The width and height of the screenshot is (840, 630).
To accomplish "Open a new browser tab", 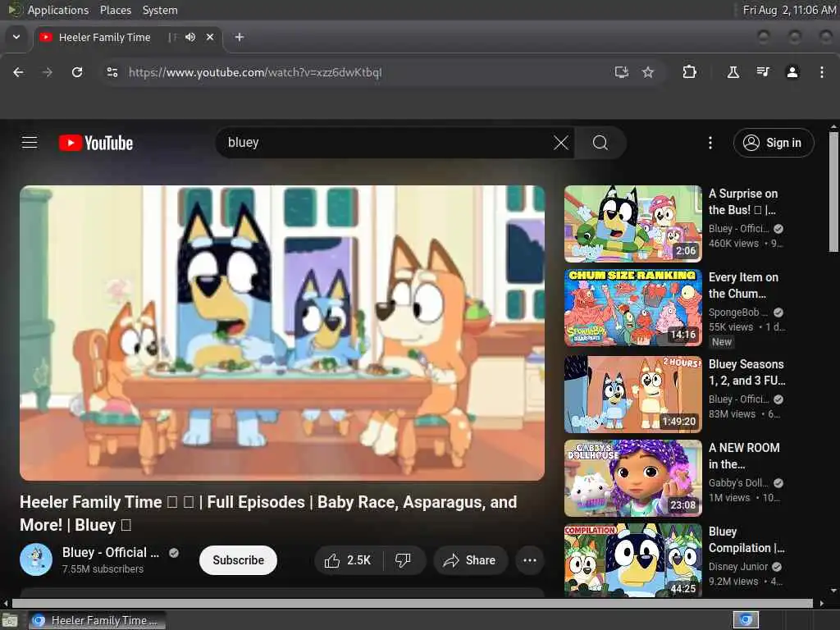I will tap(240, 37).
